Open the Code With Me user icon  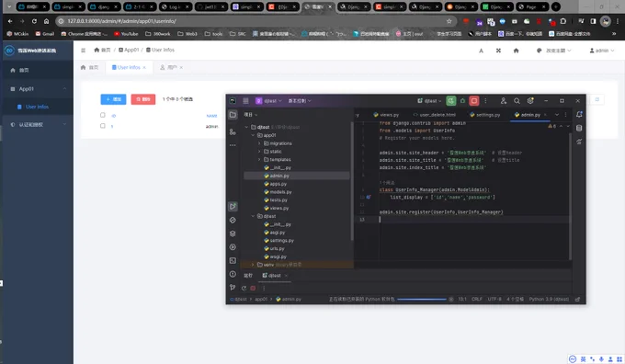click(x=504, y=101)
